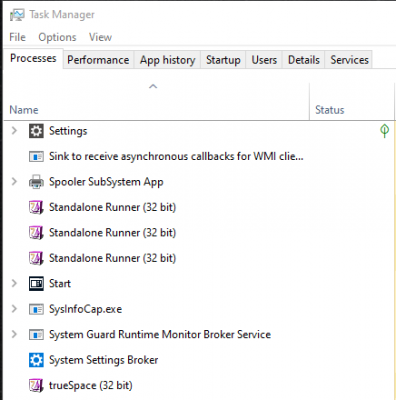This screenshot has height=400, width=396.
Task: Open the View menu
Action: tap(100, 37)
